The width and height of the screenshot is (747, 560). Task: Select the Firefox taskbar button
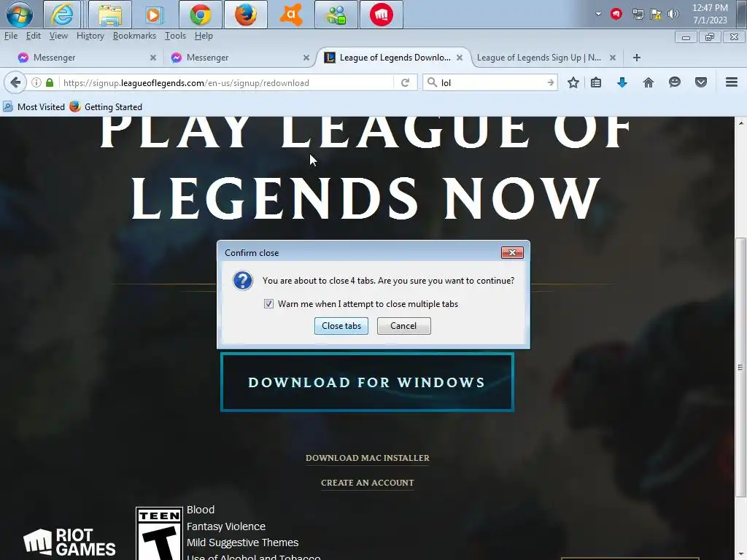click(x=246, y=15)
